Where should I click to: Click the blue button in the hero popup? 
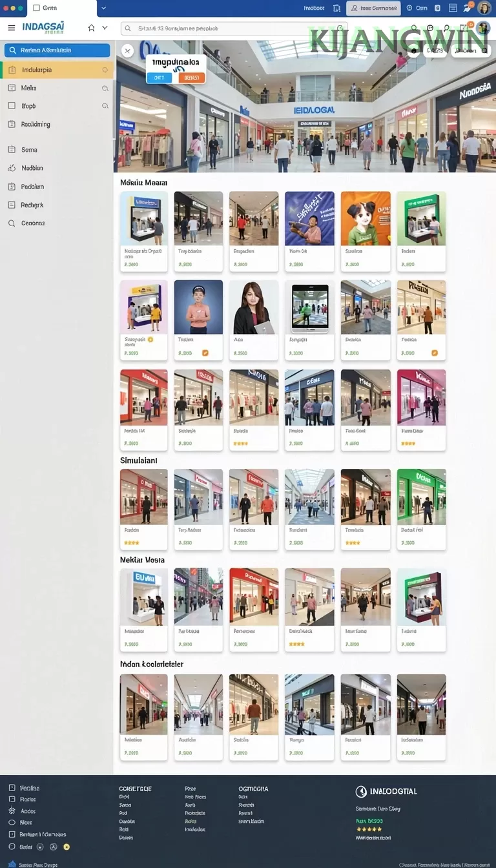(160, 77)
